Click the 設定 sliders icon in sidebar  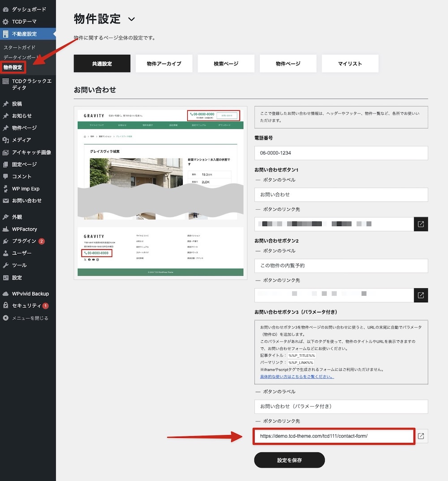pos(5,277)
